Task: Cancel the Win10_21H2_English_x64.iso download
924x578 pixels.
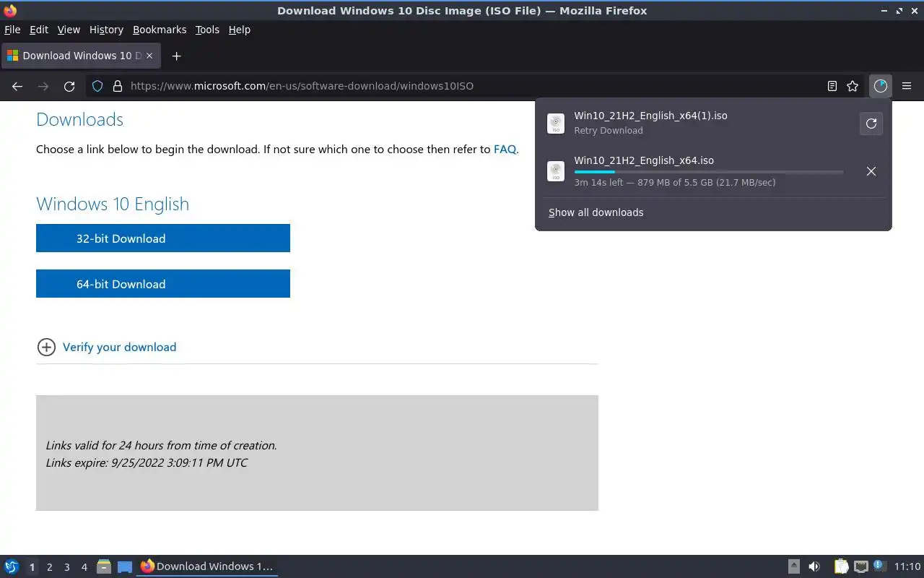Action: 871,171
